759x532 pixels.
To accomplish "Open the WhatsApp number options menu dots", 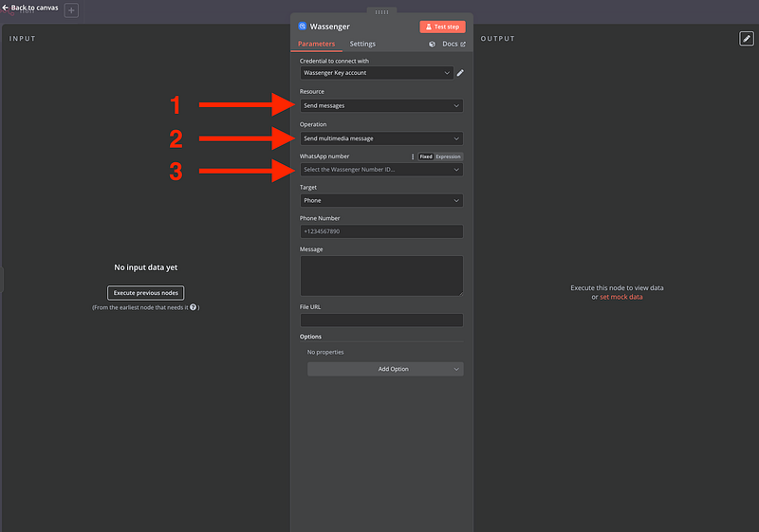I will coord(412,156).
